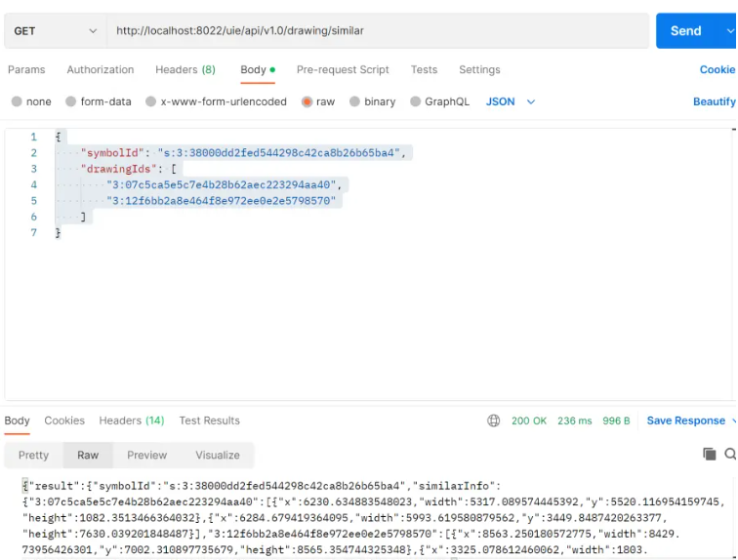Click the raw response body text
This screenshot has width=738, height=560.
tap(372, 518)
